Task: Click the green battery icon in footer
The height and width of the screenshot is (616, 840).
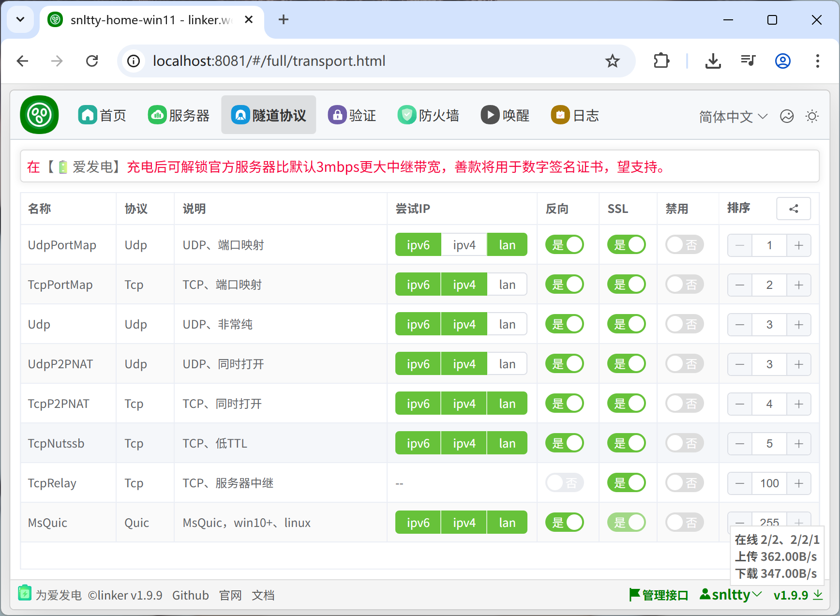Action: [25, 593]
